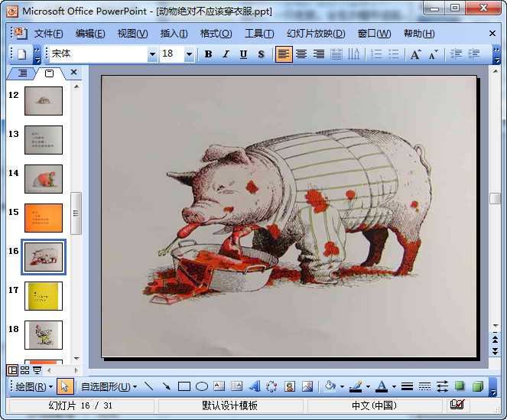The width and height of the screenshot is (507, 420).
Task: Insert a vertical Text Box
Action: point(237,386)
